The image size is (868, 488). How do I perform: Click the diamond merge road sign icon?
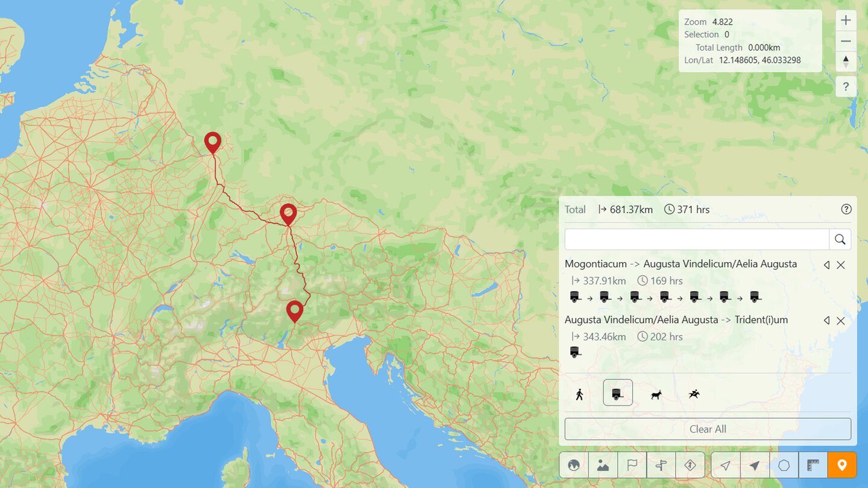point(690,465)
